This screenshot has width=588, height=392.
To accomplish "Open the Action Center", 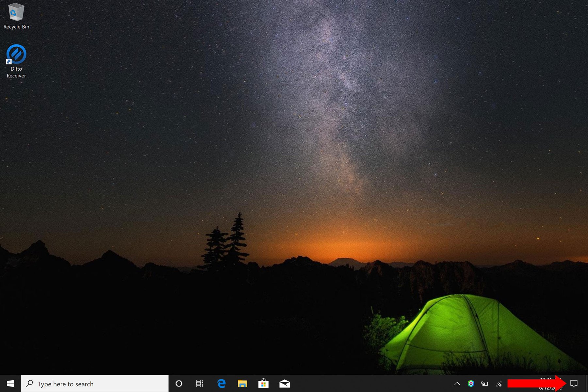I will (574, 384).
